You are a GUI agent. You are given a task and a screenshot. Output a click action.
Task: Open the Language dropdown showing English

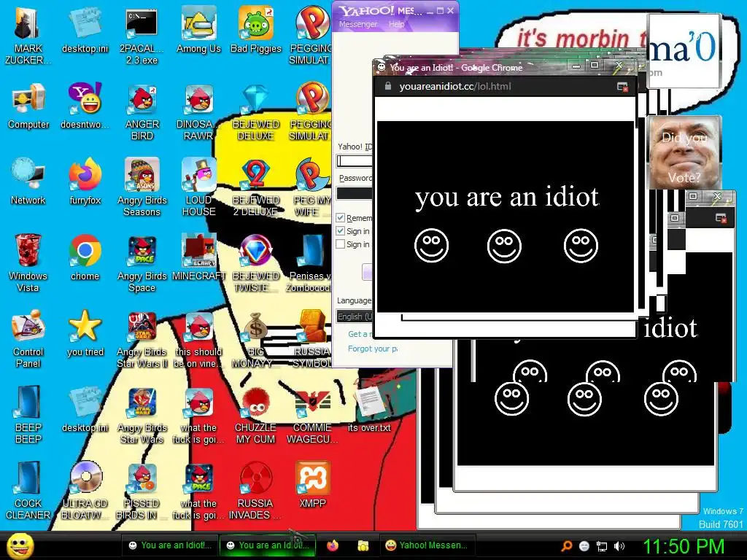point(355,316)
